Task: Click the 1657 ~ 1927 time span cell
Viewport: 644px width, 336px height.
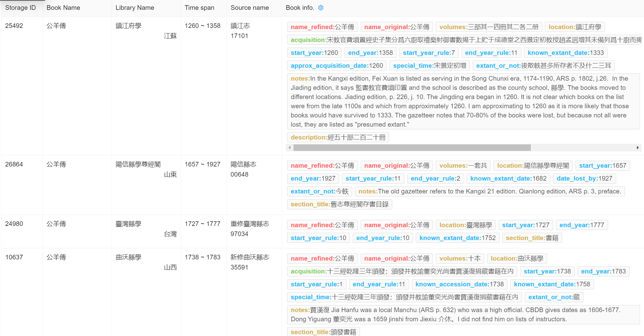Action: coord(202,164)
